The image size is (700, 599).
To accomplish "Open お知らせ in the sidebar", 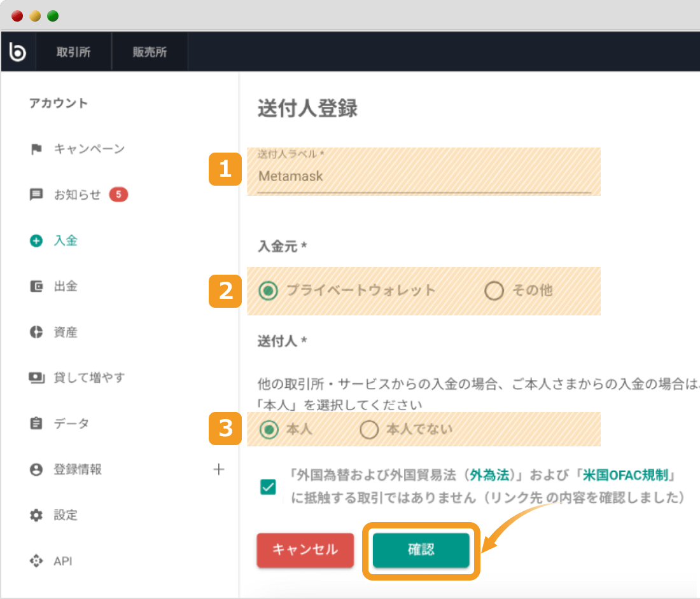I will 78,195.
